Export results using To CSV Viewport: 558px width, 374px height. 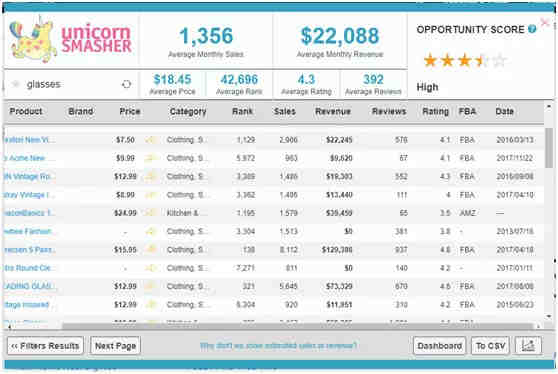click(x=490, y=346)
